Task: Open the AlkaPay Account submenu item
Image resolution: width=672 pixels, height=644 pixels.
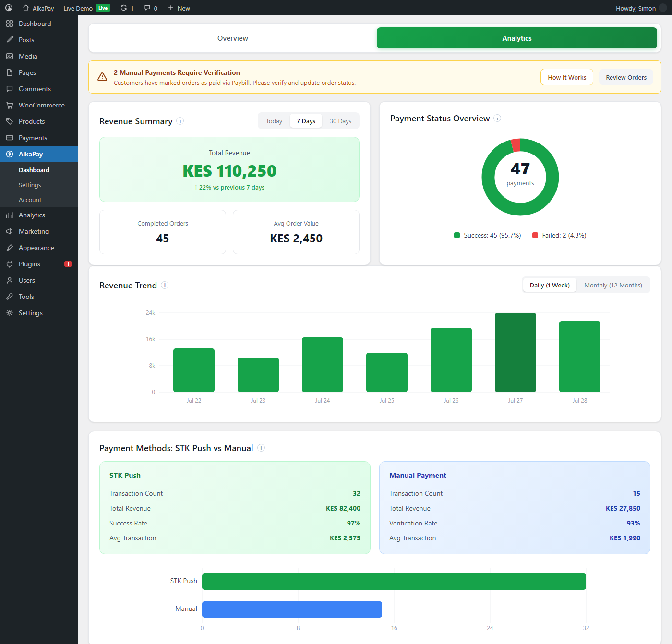Action: tap(30, 200)
